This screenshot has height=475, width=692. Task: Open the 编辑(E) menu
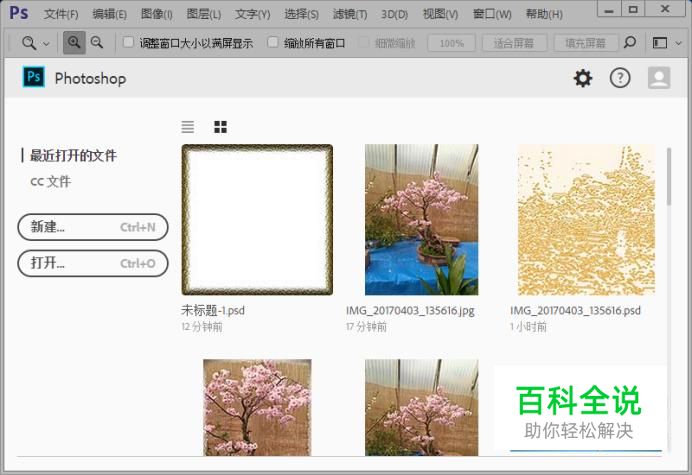109,14
